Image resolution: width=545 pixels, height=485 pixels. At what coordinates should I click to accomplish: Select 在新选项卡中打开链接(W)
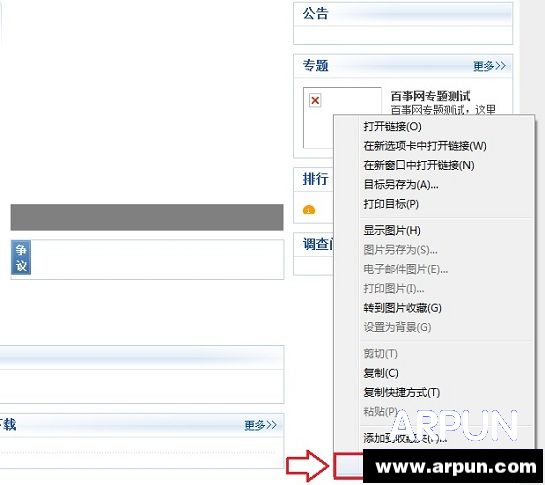click(x=425, y=146)
